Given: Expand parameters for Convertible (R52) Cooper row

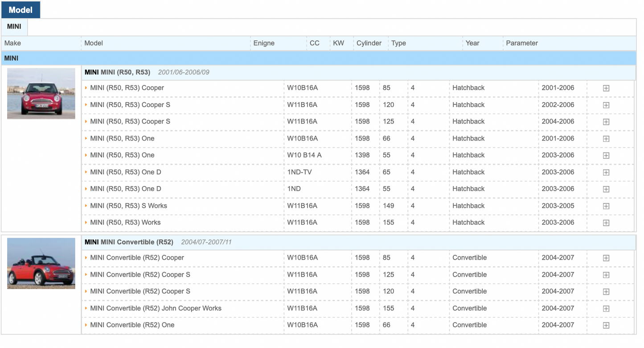Looking at the screenshot, I should 606,258.
